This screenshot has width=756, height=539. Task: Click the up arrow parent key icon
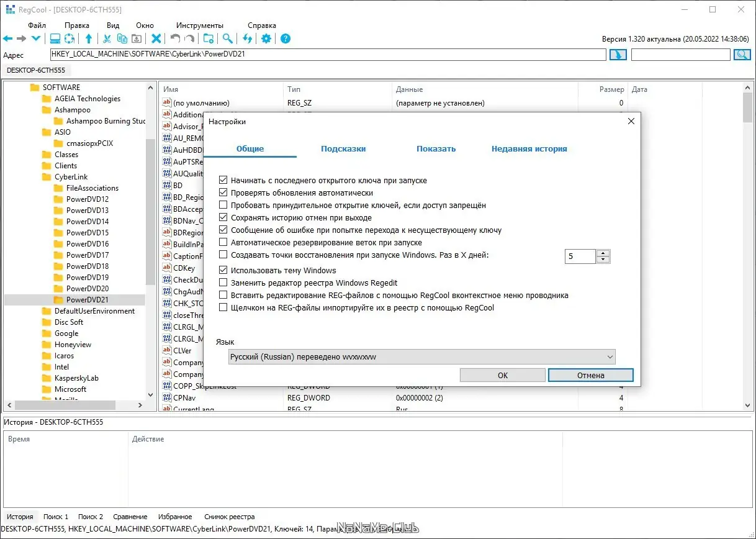88,38
